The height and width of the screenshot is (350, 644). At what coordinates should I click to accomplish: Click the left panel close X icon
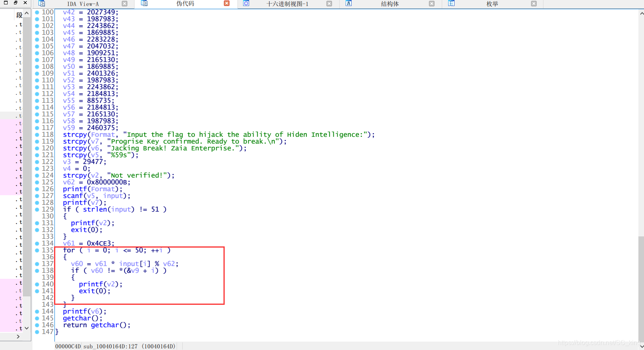25,3
